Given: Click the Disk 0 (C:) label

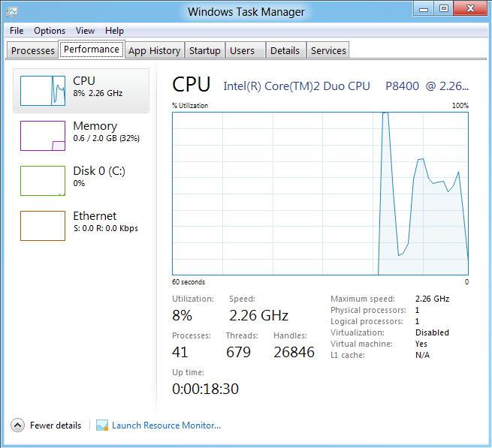Looking at the screenshot, I should tap(99, 171).
